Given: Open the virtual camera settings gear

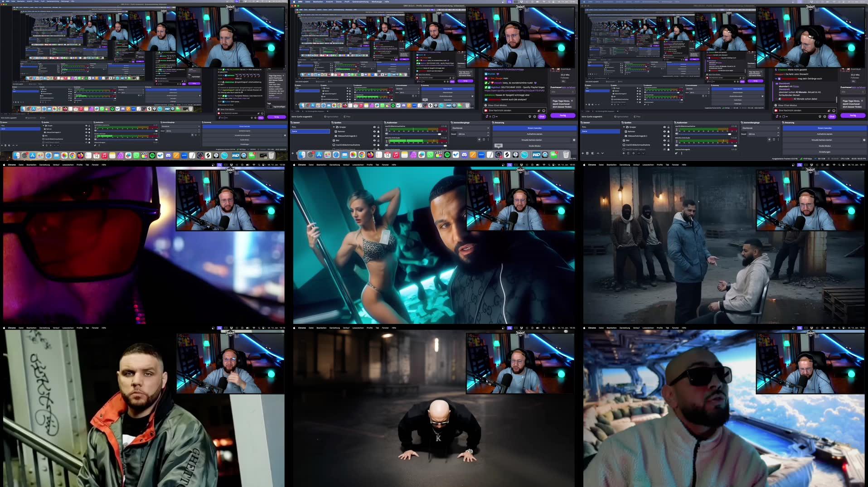Looking at the screenshot, I should [574, 140].
